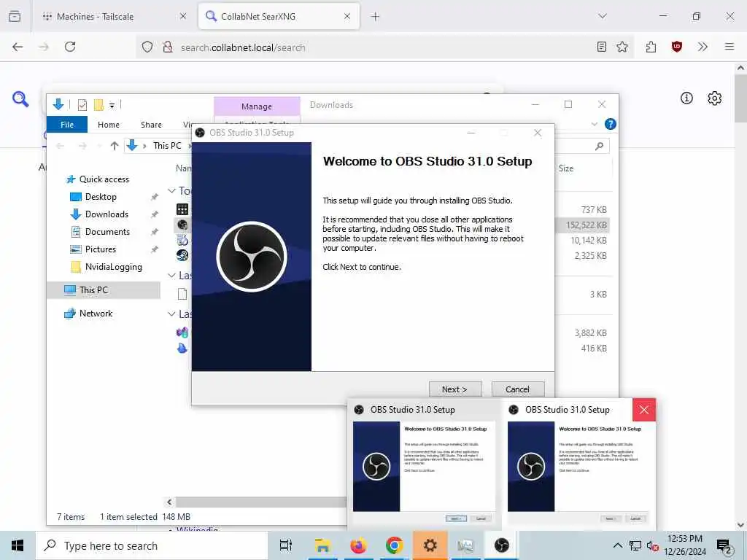Click the file list horizontal scrollbar left arrow
This screenshot has width=747, height=560.
point(169,502)
